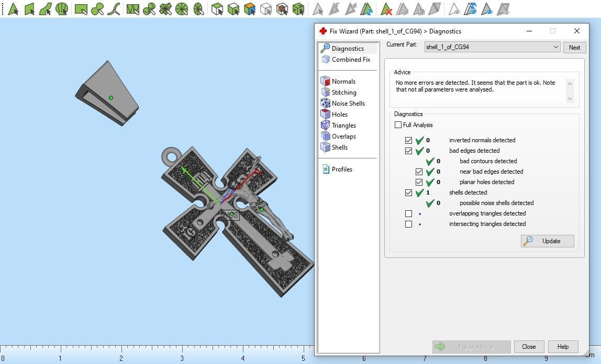Open Fix Wizard Help
This screenshot has height=364, width=601.
click(x=563, y=347)
